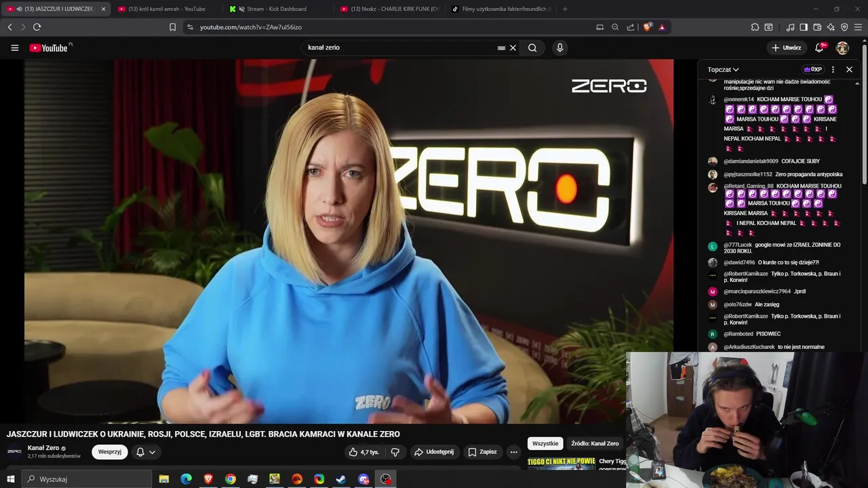Dislike the video
This screenshot has height=488, width=868.
point(395,452)
